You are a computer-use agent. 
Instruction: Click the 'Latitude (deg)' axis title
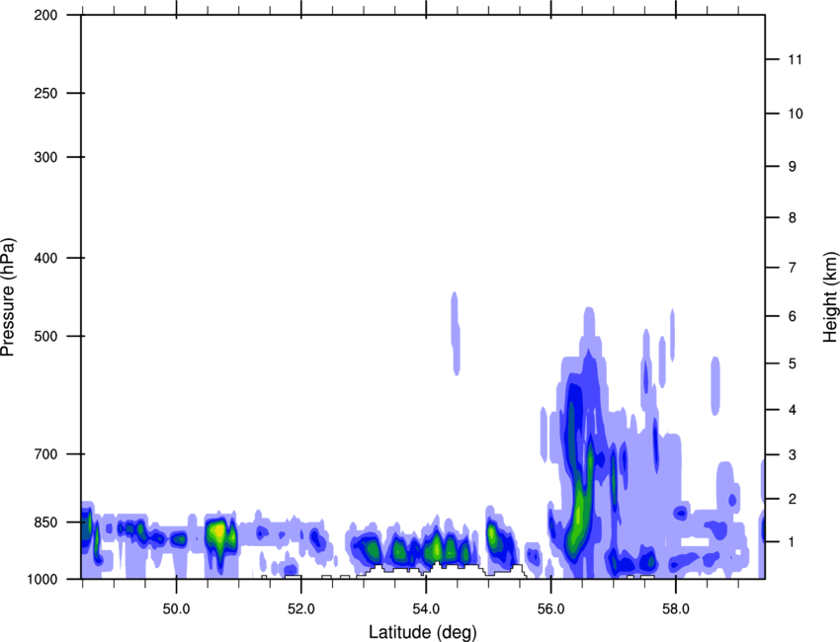(423, 632)
